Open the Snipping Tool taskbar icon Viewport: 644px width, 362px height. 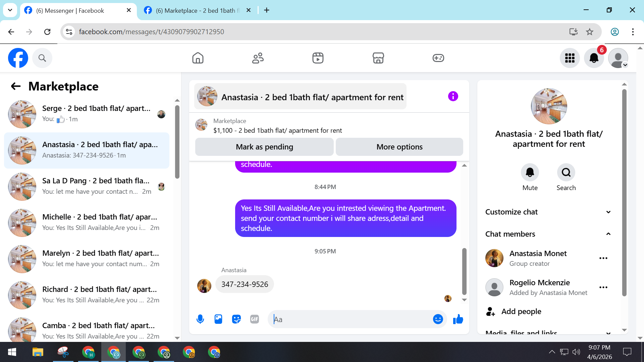coord(63,352)
